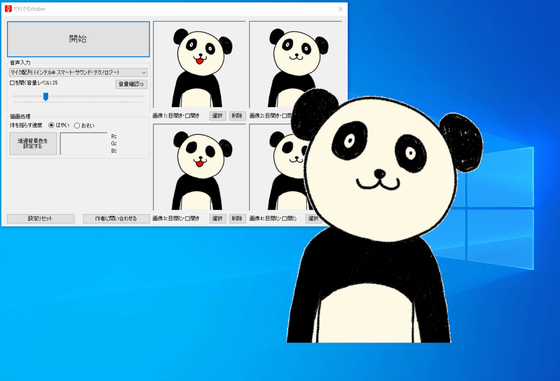This screenshot has width=560, height=381.
Task: Click the 設定リセット reset settings button
Action: click(41, 219)
